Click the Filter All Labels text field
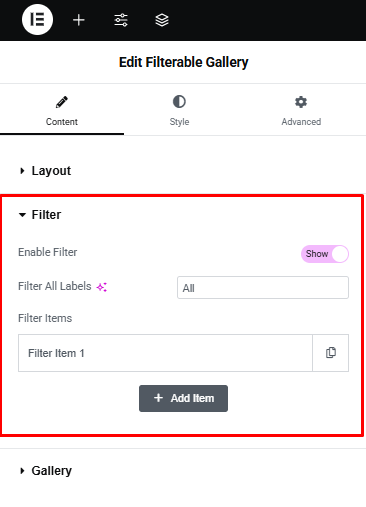 (x=263, y=288)
